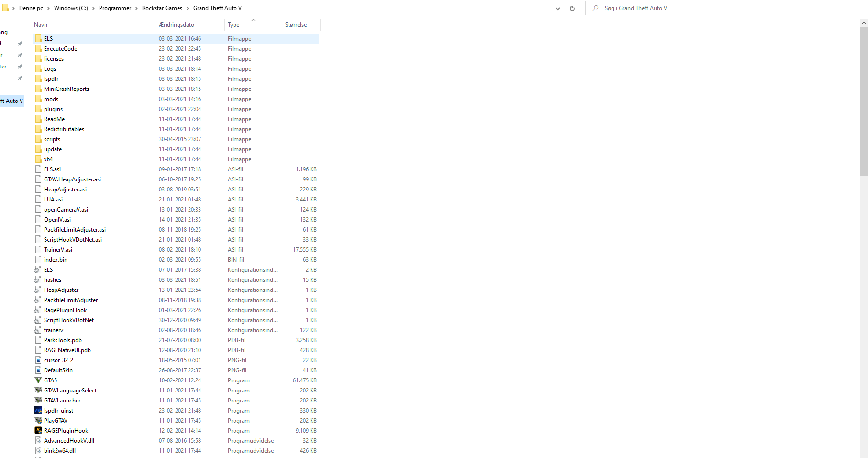Navigate to Rockstar Games in breadcrumb
The image size is (868, 458).
coord(162,8)
